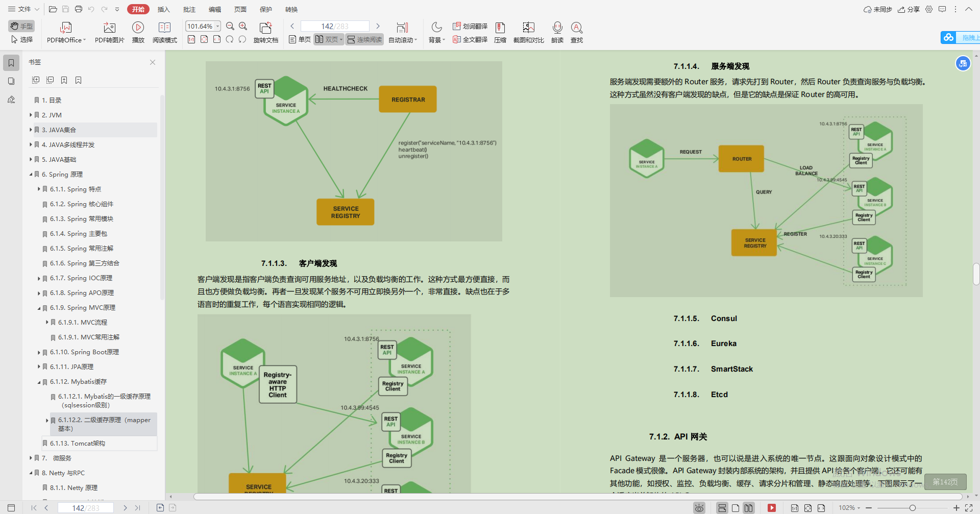This screenshot has width=980, height=514.
Task: Click the settings gear icon top right
Action: coord(929,9)
